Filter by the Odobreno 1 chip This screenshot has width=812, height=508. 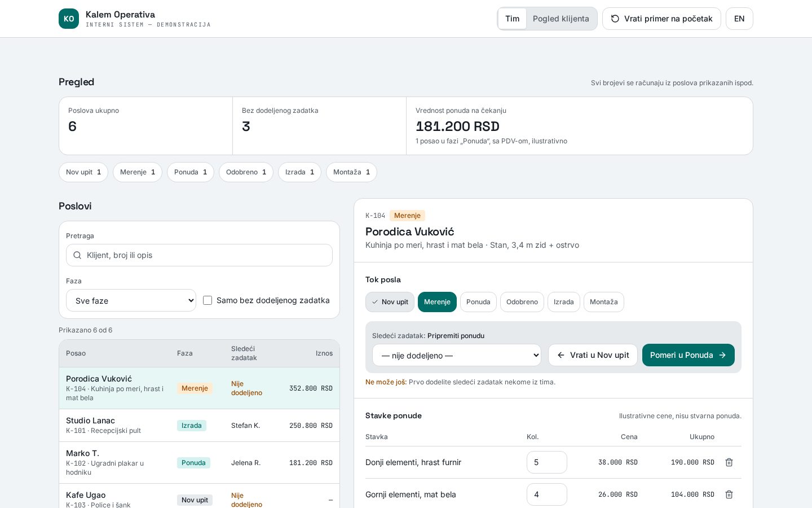pos(246,172)
